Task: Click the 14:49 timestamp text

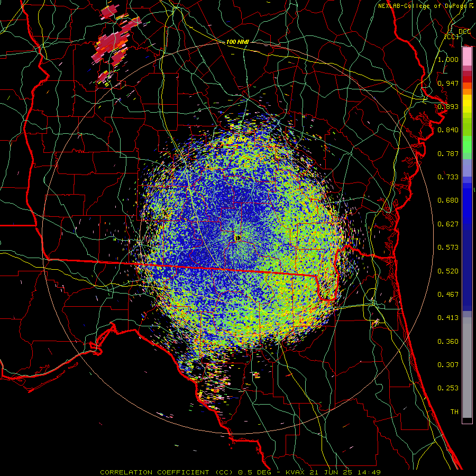Action: pos(369,472)
